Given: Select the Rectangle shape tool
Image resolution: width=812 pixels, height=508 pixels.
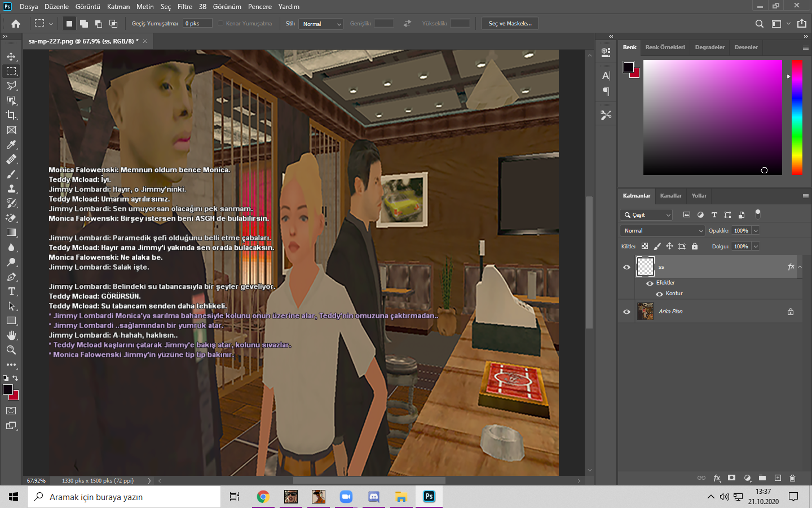Looking at the screenshot, I should (11, 321).
